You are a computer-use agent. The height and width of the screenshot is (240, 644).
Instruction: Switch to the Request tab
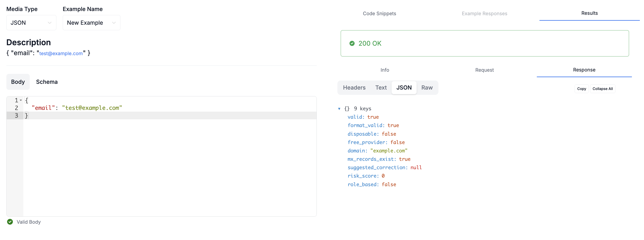pos(484,70)
